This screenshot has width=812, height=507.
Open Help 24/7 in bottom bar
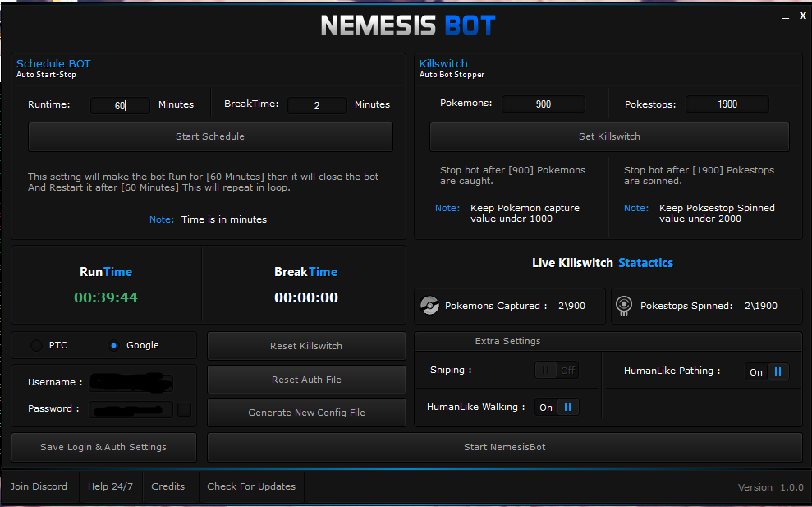point(110,486)
